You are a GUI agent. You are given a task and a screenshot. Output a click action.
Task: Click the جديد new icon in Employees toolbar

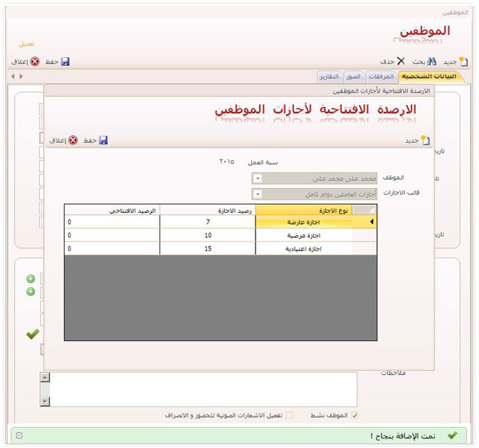pyautogui.click(x=464, y=61)
